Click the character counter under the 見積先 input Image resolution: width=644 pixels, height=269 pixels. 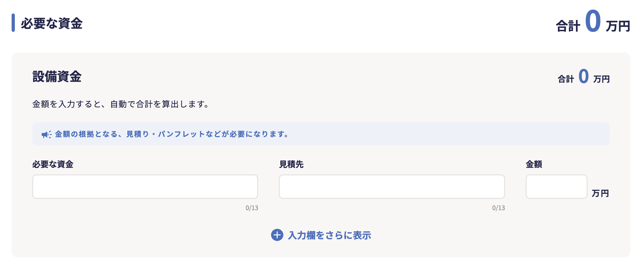click(498, 208)
